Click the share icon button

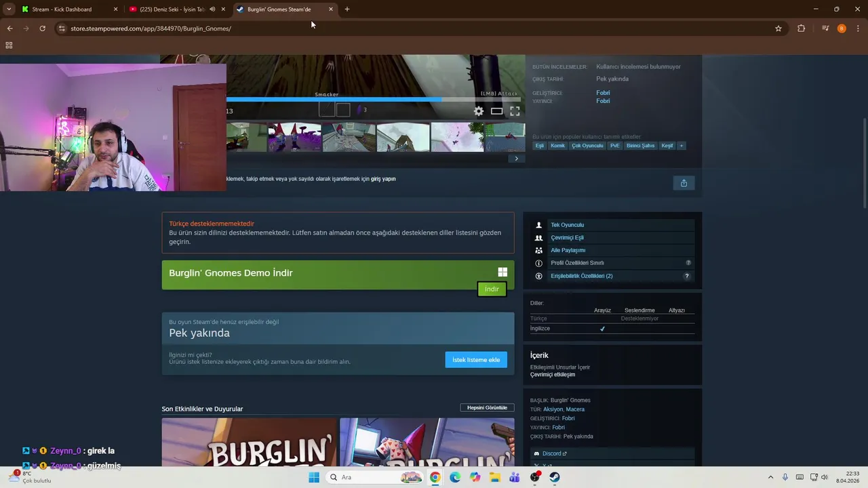click(x=684, y=183)
